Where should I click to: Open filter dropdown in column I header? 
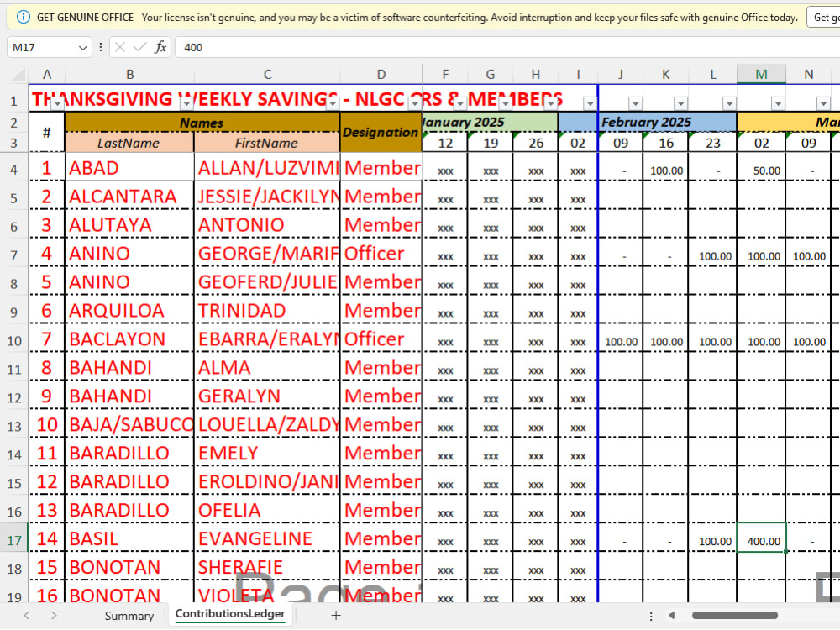590,102
